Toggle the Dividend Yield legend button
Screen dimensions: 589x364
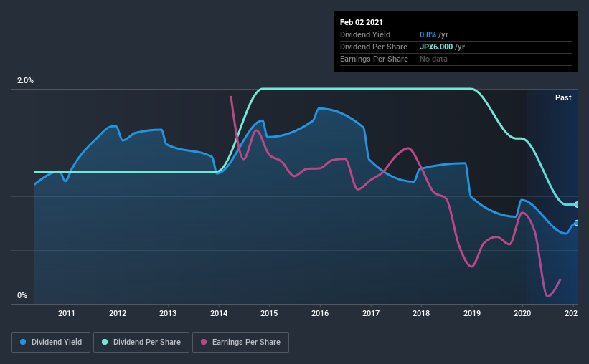[51, 343]
